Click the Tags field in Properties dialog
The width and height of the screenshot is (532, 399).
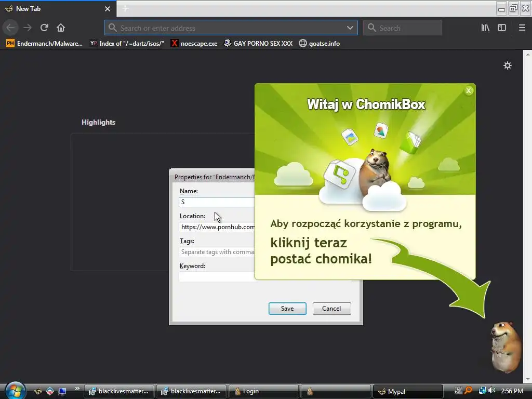pyautogui.click(x=217, y=252)
